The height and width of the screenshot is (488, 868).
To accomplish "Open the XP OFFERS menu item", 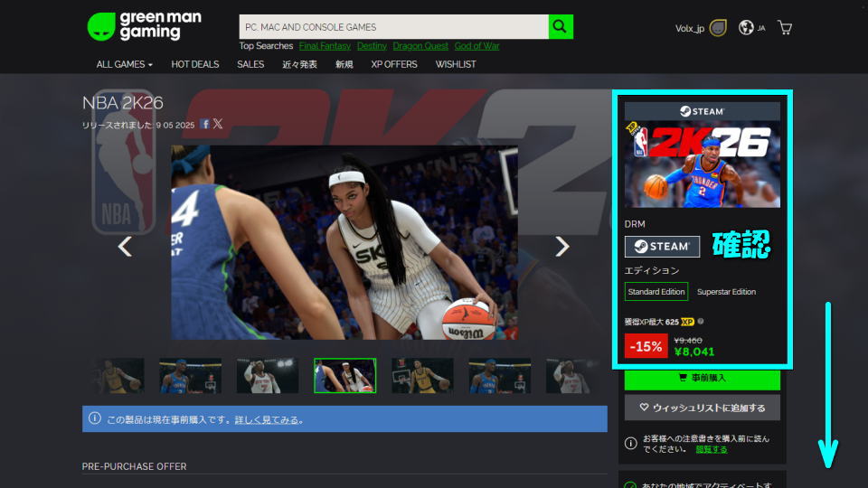I will point(394,64).
